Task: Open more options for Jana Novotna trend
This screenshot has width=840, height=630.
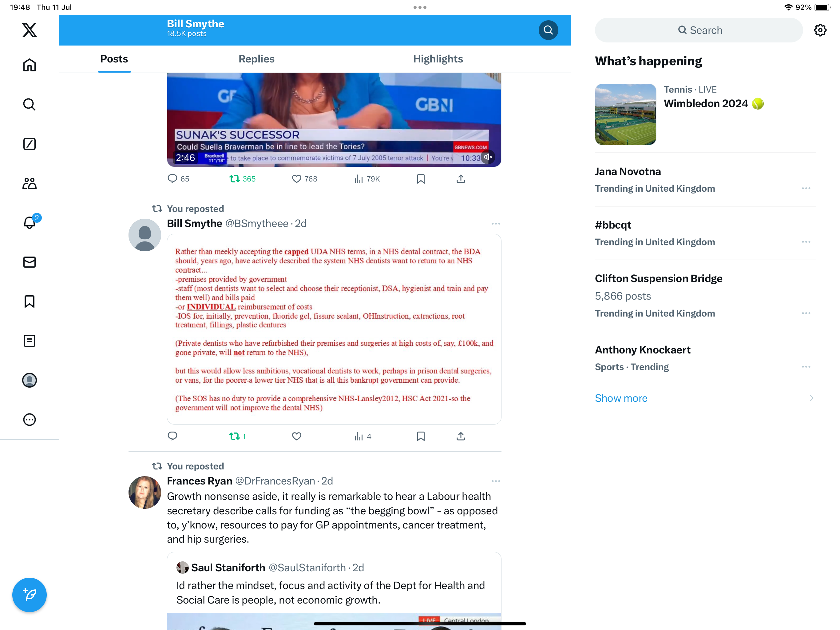Action: 806,189
